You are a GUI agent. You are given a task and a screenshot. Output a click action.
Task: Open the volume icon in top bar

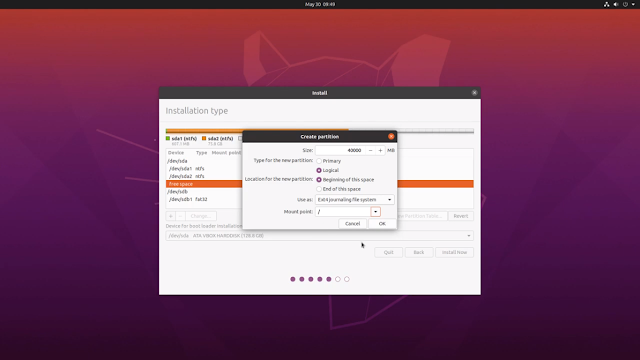[616, 4]
